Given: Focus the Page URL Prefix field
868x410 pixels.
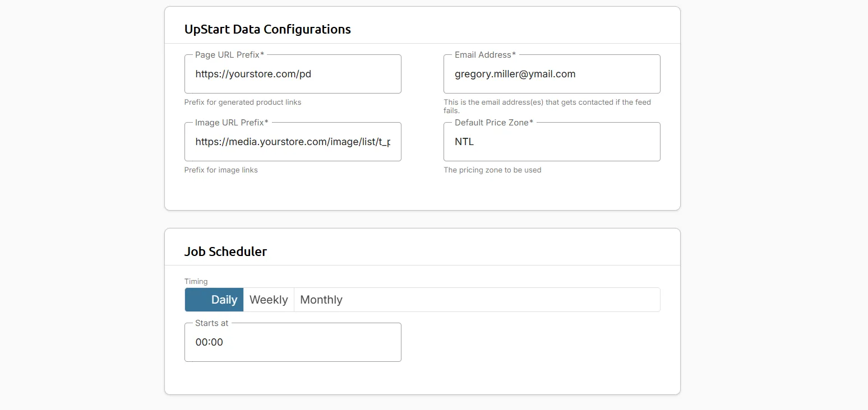Looking at the screenshot, I should (293, 74).
